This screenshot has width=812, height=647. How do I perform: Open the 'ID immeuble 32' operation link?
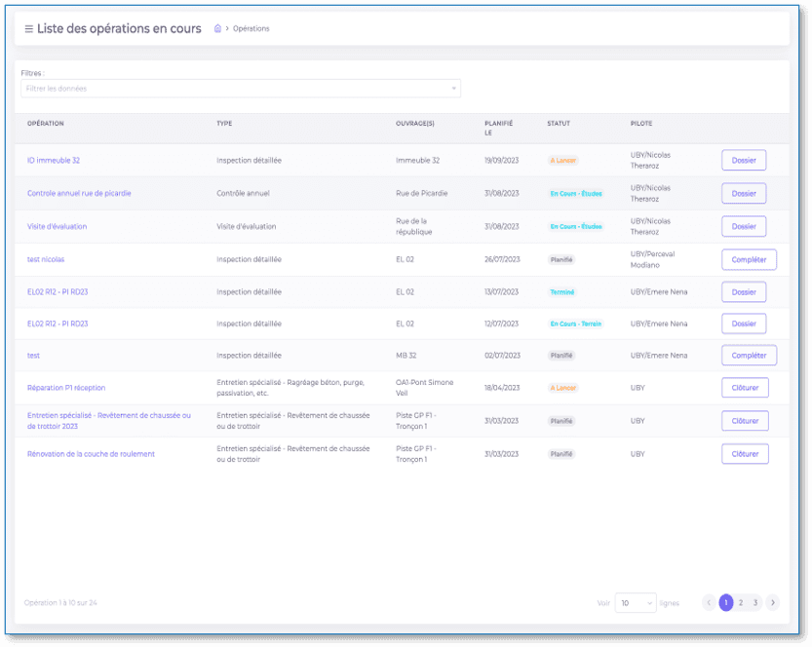(54, 161)
